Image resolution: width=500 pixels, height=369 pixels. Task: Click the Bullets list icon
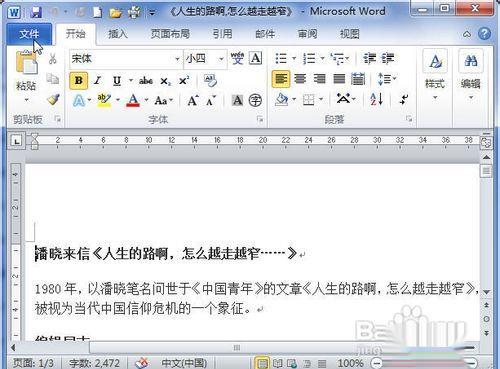[281, 59]
